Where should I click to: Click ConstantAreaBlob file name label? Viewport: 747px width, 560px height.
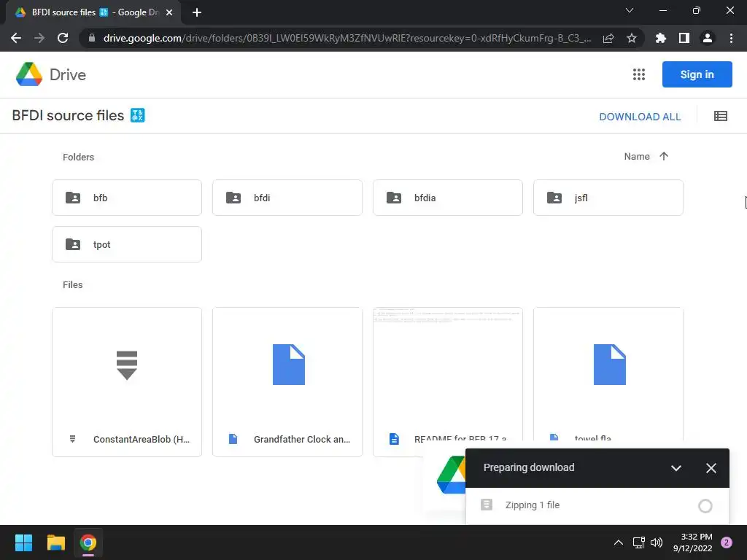coord(142,439)
